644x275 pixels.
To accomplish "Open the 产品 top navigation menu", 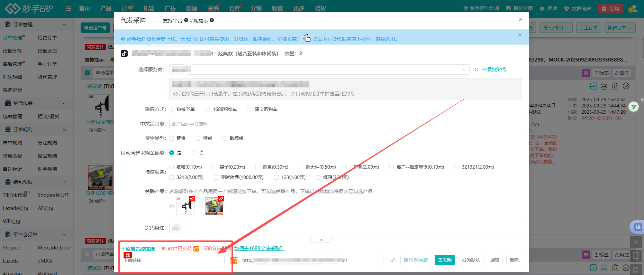I will pyautogui.click(x=106, y=9).
